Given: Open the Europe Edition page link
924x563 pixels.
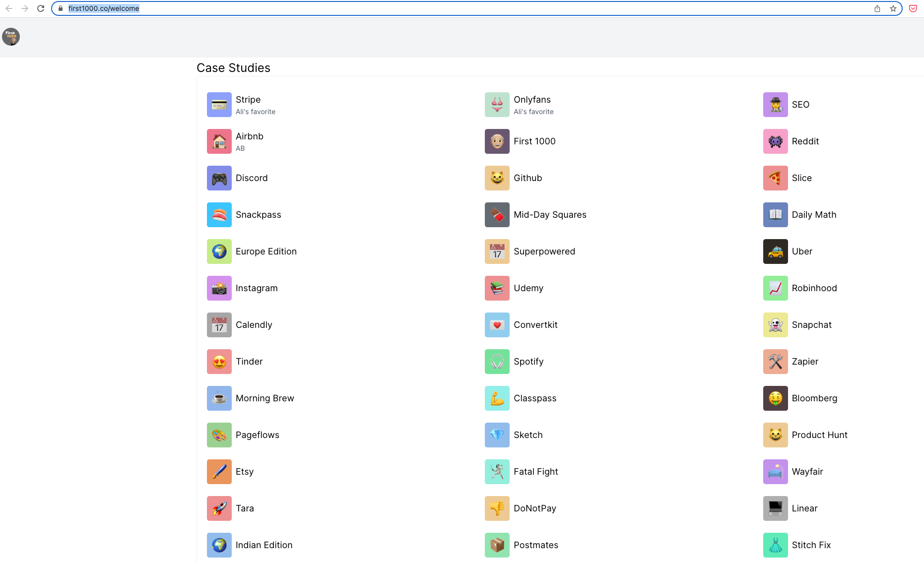Looking at the screenshot, I should coord(266,251).
